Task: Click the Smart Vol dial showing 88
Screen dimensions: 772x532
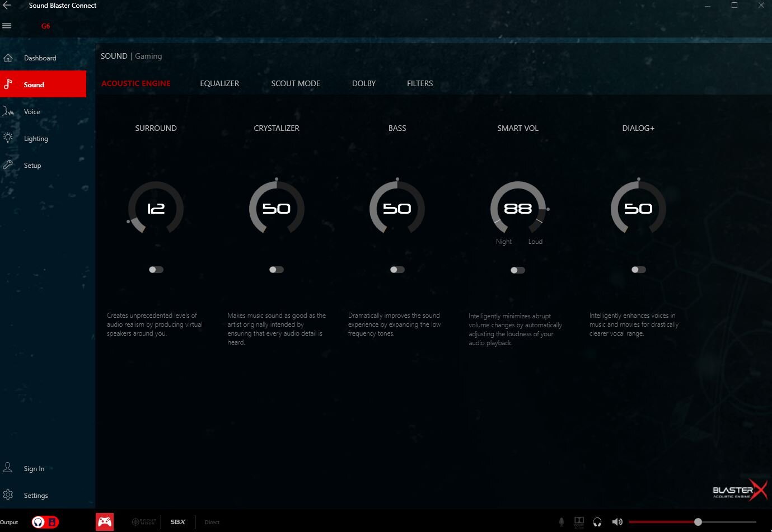Action: [x=518, y=208]
